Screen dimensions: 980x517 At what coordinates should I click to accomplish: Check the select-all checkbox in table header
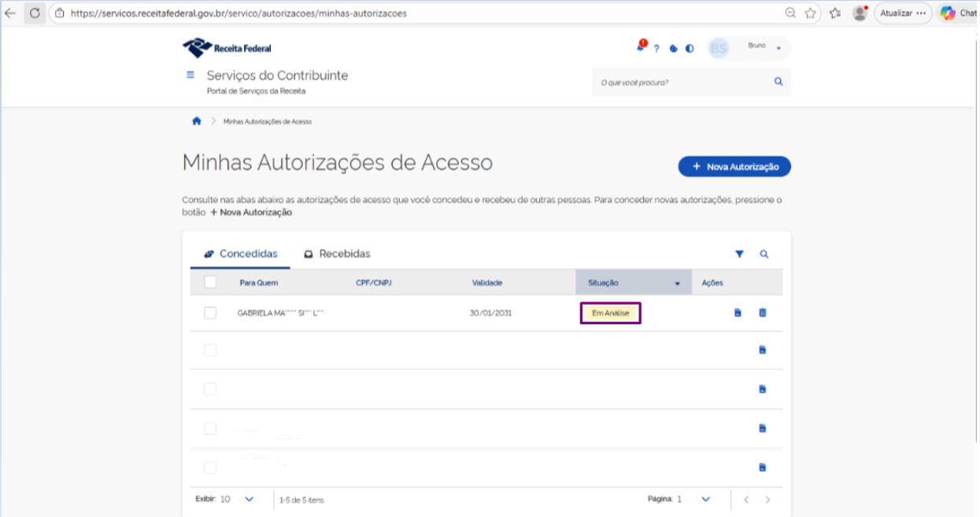pyautogui.click(x=210, y=283)
